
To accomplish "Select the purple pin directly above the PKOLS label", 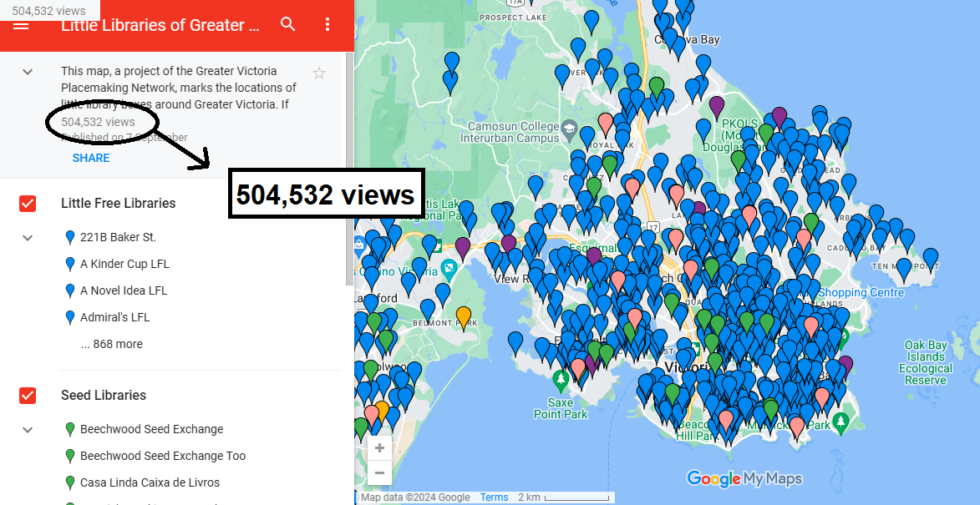I will point(717,107).
